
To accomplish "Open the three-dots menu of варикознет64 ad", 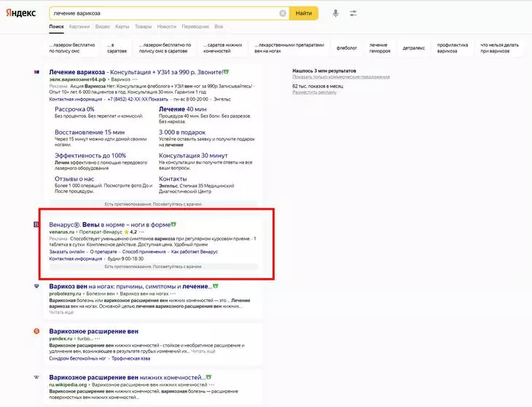I will coord(135,79).
